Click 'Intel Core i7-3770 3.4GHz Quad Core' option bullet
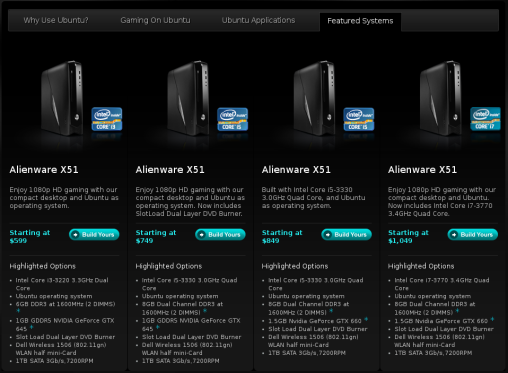This screenshot has width=508, height=373. [442, 284]
